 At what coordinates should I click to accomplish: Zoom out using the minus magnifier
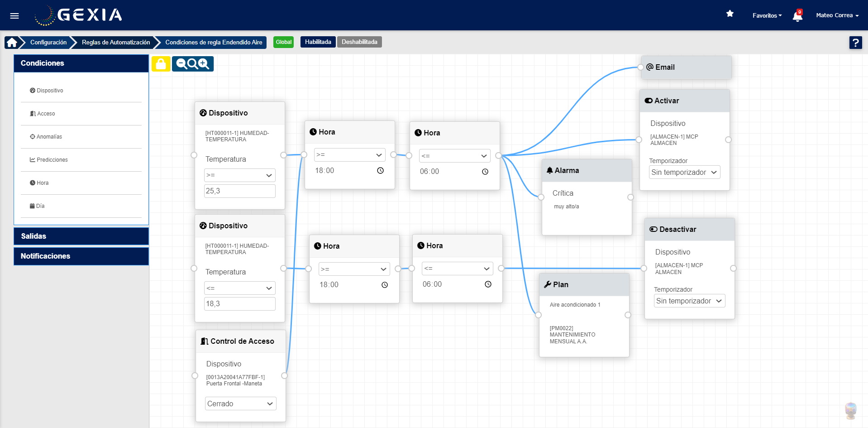coord(181,64)
